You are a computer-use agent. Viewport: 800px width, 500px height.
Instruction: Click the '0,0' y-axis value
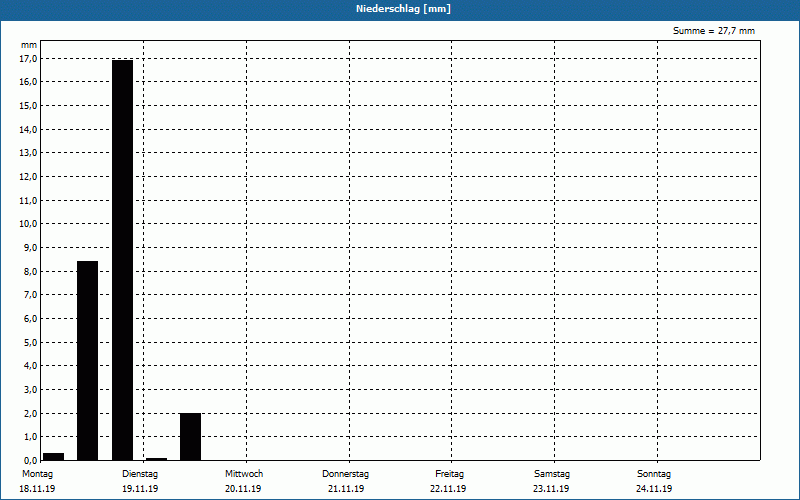[x=30, y=460]
